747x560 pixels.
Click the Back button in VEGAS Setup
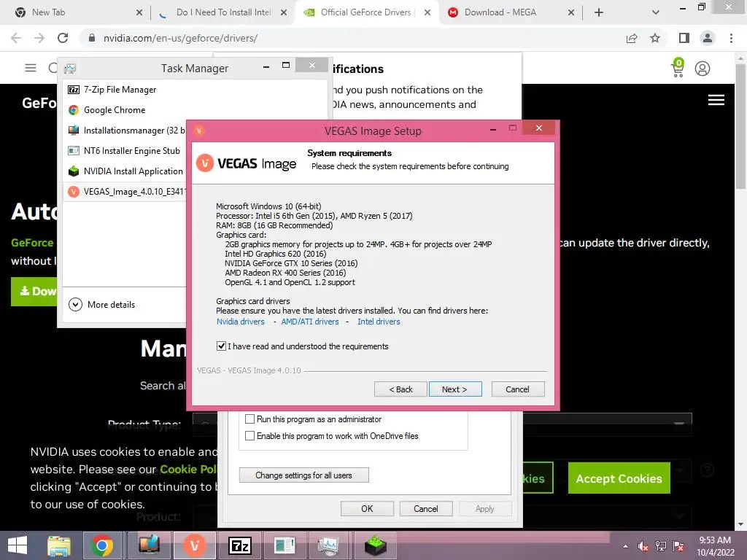400,389
